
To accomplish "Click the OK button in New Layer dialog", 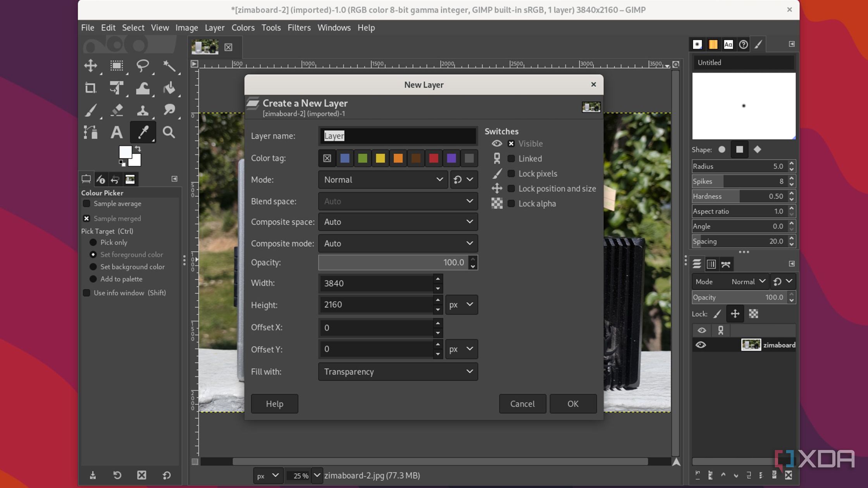I will click(573, 404).
